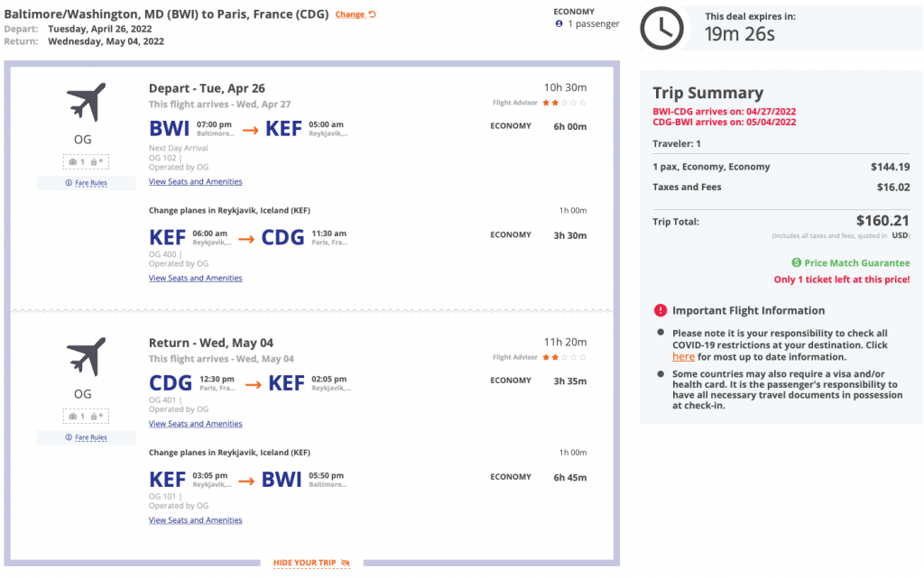Click the passenger icon beside 1 passenger
The width and height of the screenshot is (924, 578).
coord(559,23)
